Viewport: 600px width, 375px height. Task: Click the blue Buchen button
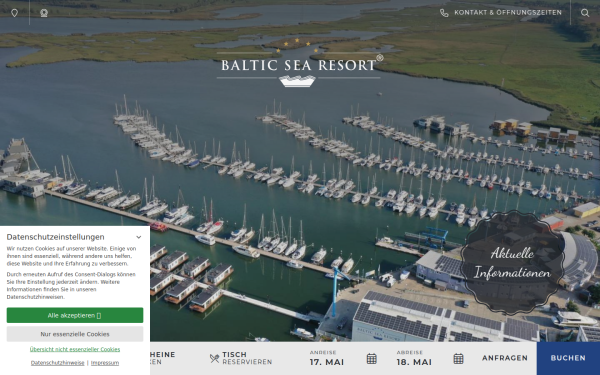coord(568,358)
